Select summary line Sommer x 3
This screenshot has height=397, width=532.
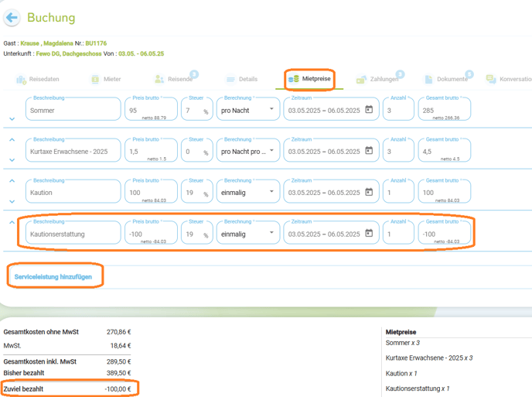point(403,343)
